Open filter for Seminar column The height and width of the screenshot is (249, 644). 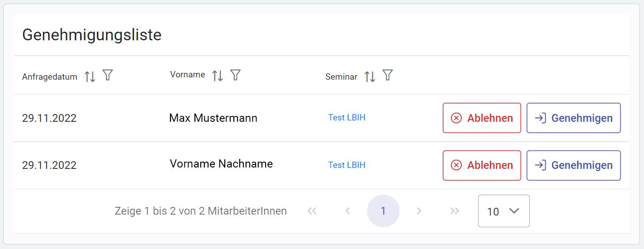click(x=387, y=75)
